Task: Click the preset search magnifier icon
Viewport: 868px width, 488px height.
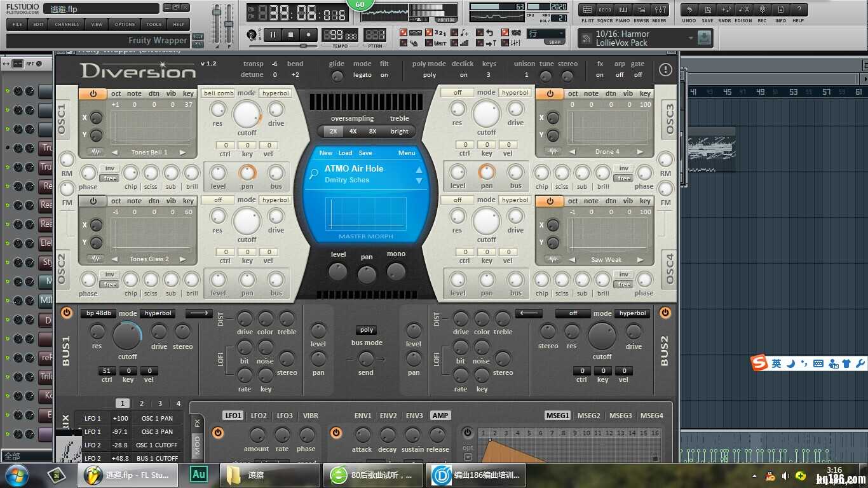Action: tap(313, 173)
